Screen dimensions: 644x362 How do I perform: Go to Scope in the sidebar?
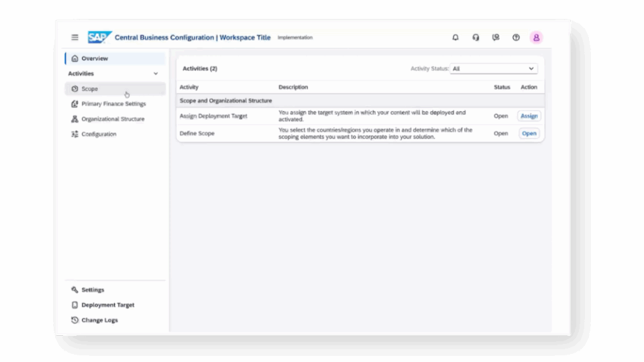90,88
